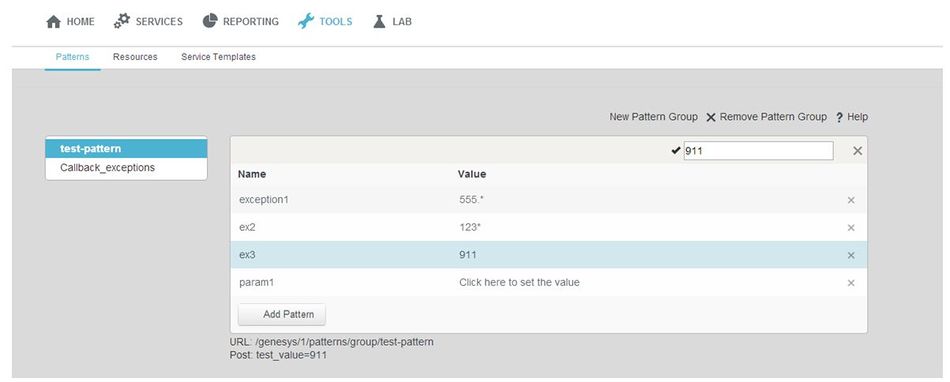
Task: Click the Services gears icon
Action: pyautogui.click(x=122, y=21)
